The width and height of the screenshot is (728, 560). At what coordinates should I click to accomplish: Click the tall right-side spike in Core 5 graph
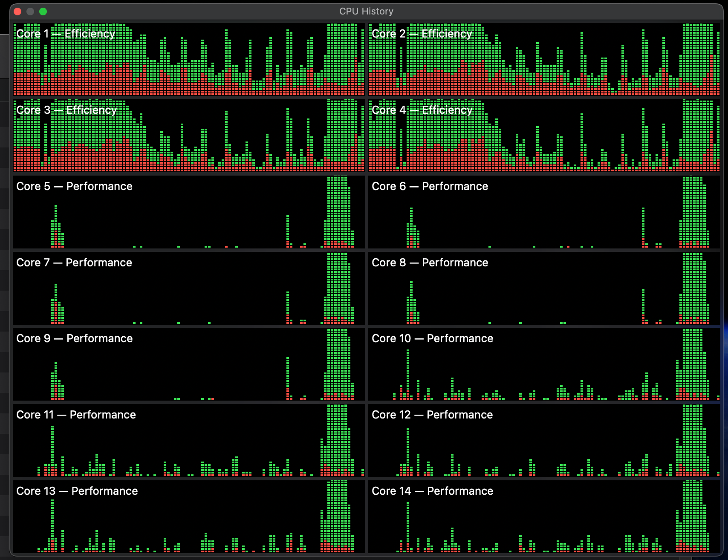tap(338, 213)
